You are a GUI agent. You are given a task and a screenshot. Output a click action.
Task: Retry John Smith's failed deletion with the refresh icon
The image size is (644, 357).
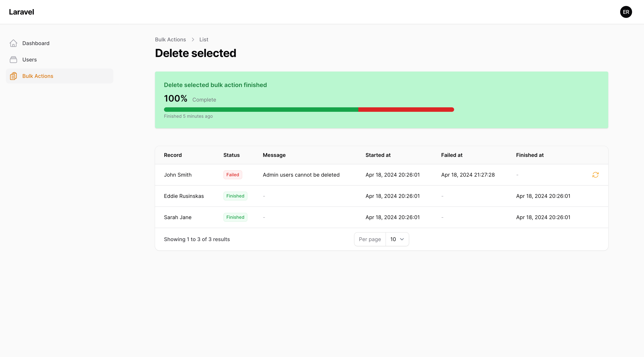pos(596,175)
